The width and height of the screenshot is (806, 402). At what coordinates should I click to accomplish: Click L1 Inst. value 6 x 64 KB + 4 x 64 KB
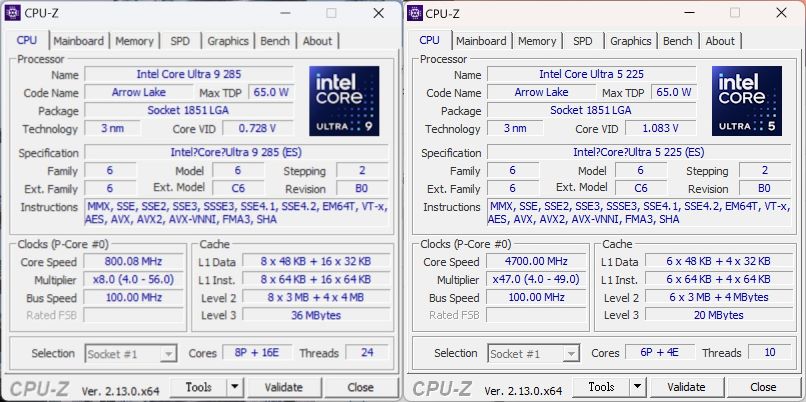(719, 279)
